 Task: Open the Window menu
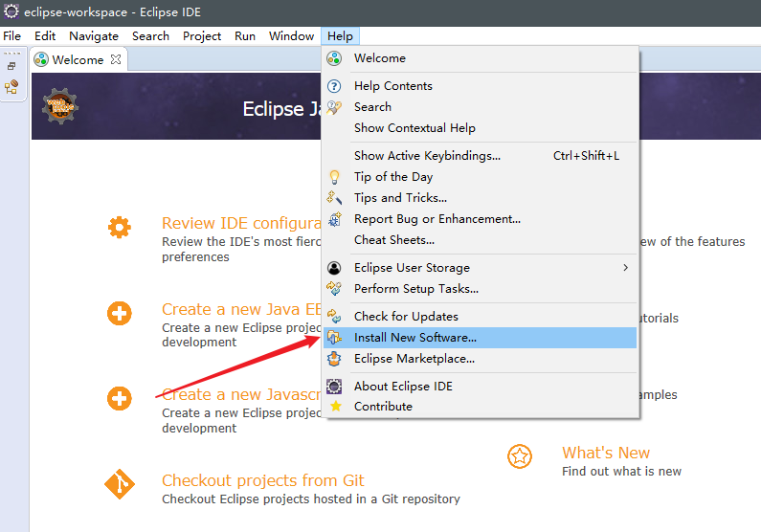point(291,36)
